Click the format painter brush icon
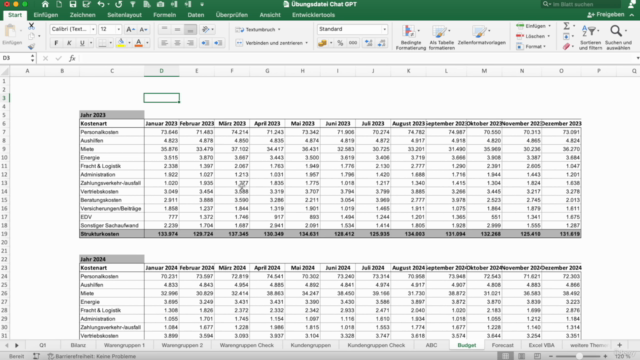640x360 pixels. tap(31, 47)
